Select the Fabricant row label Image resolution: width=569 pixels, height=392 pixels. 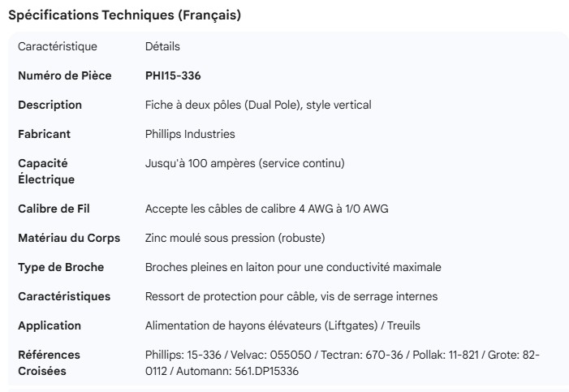click(44, 135)
